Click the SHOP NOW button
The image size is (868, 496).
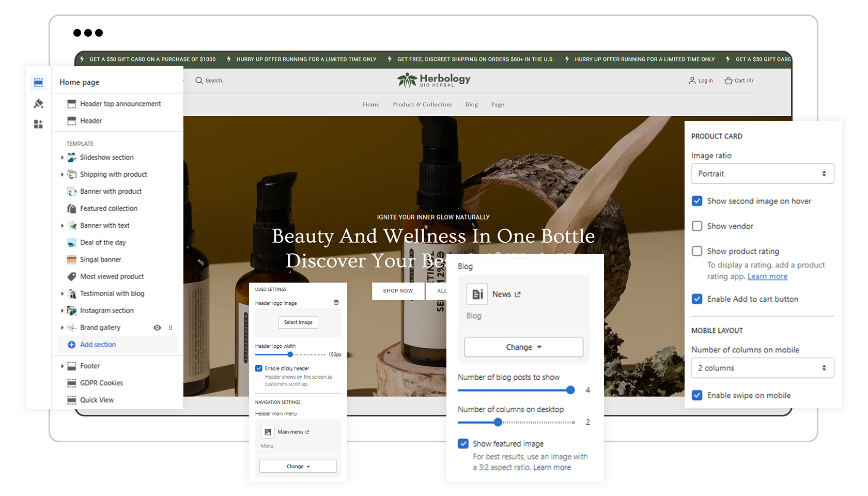(398, 291)
